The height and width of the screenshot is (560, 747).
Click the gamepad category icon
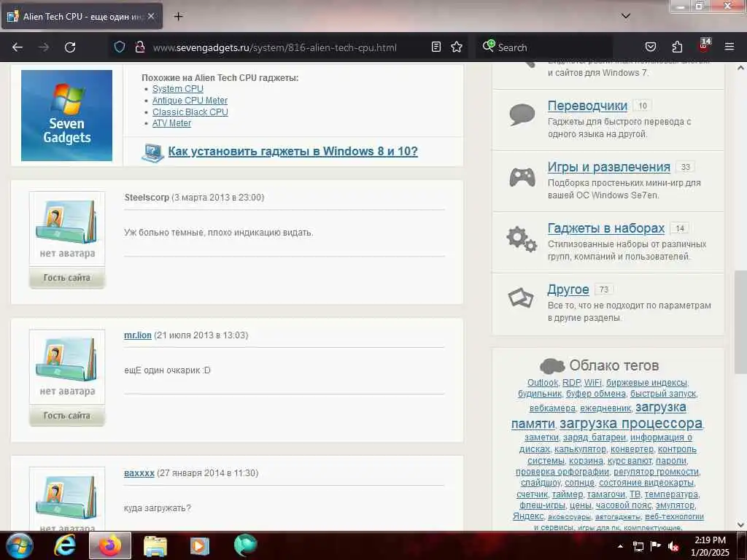click(x=522, y=178)
